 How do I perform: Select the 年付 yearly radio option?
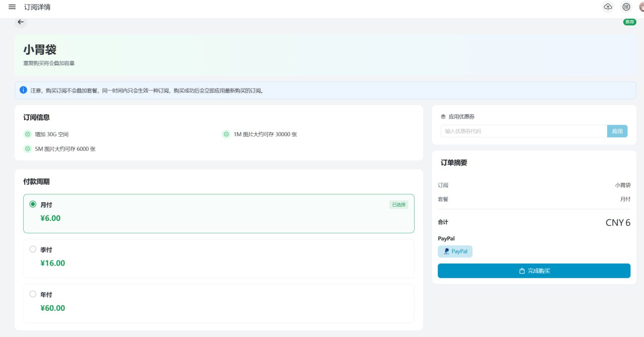33,294
